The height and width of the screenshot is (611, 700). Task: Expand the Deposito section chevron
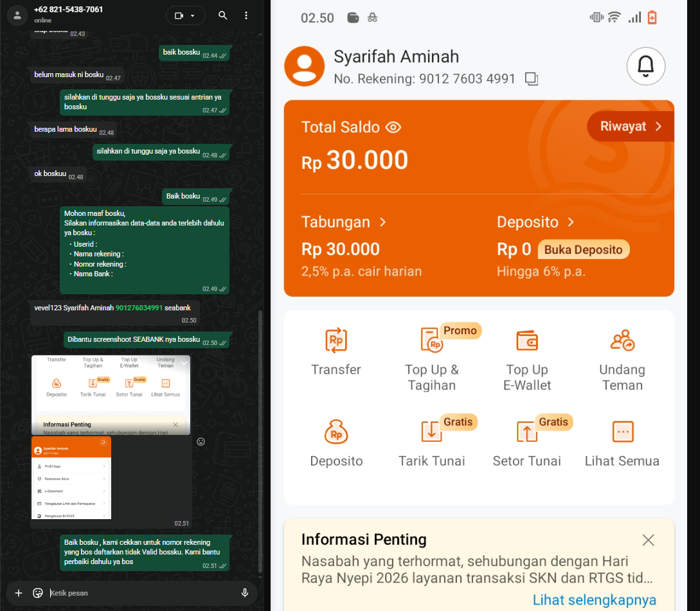(x=571, y=222)
